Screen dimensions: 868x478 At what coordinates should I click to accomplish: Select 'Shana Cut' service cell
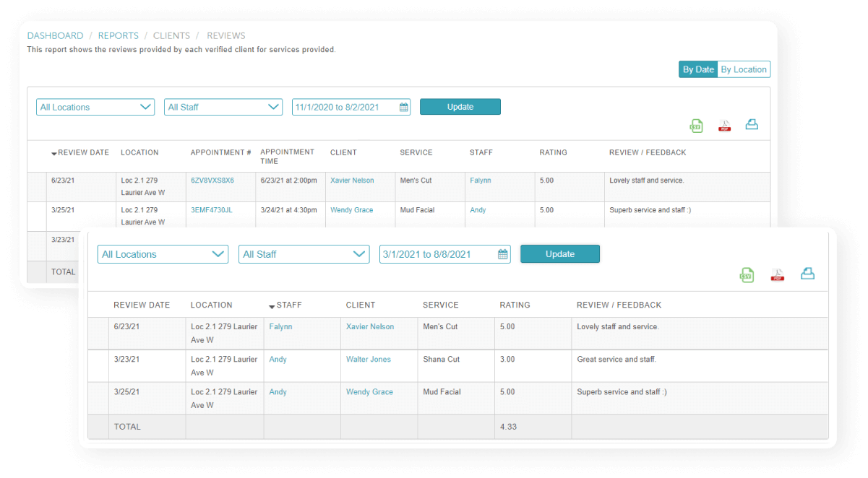tap(442, 360)
